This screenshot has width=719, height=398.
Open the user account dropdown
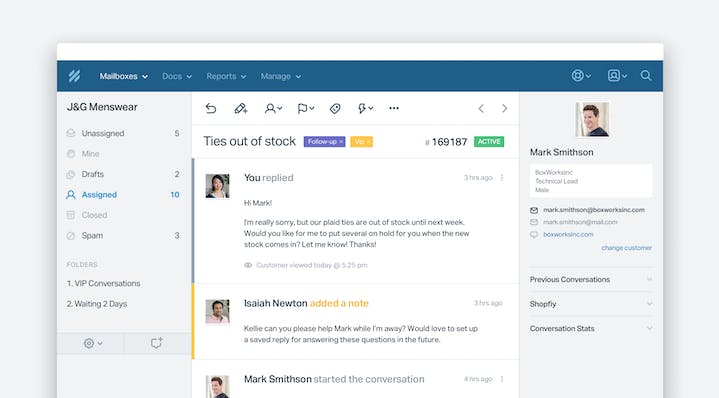pyautogui.click(x=617, y=76)
